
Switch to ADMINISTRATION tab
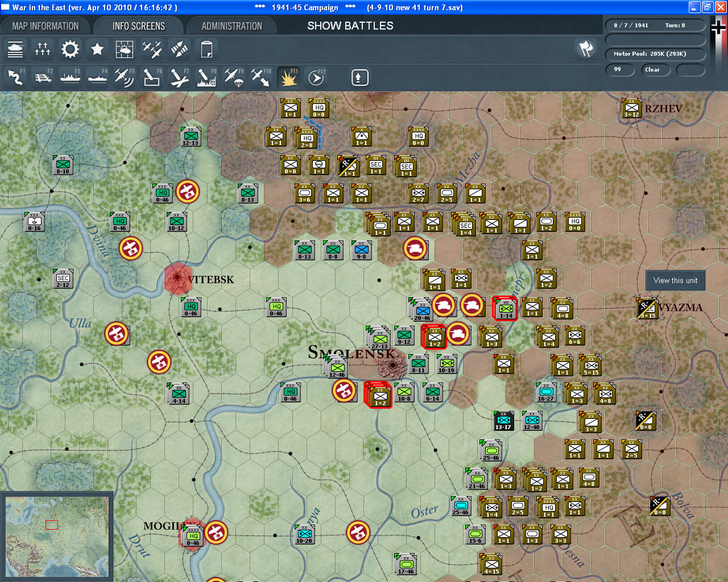coord(232,26)
